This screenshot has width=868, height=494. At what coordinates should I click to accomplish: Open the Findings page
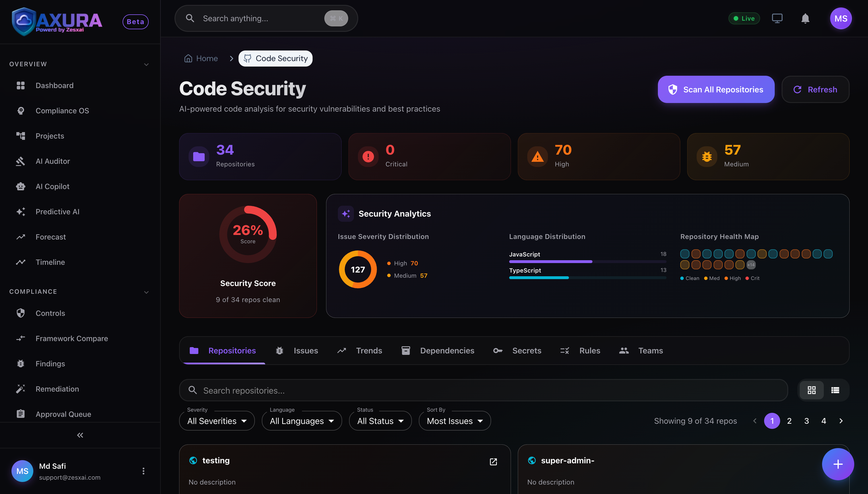[50, 363]
